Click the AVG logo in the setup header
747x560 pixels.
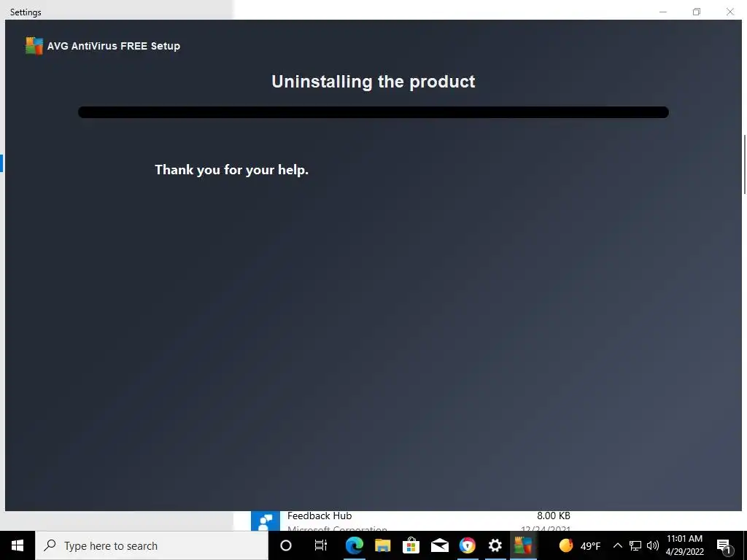tap(34, 46)
